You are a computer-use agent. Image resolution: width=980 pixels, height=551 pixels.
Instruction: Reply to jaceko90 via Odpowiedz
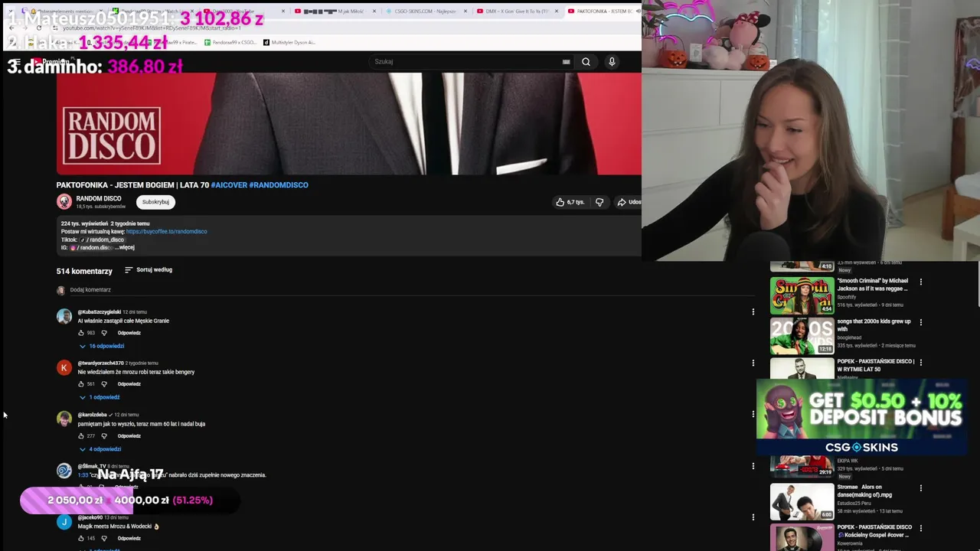[x=129, y=539]
